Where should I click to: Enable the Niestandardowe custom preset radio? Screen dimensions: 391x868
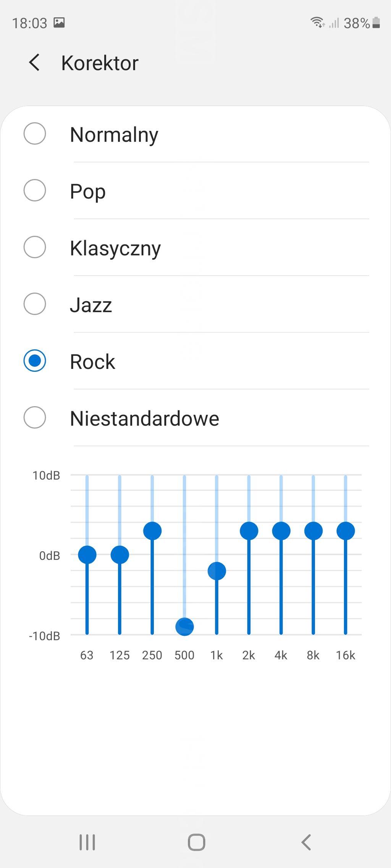pos(35,418)
